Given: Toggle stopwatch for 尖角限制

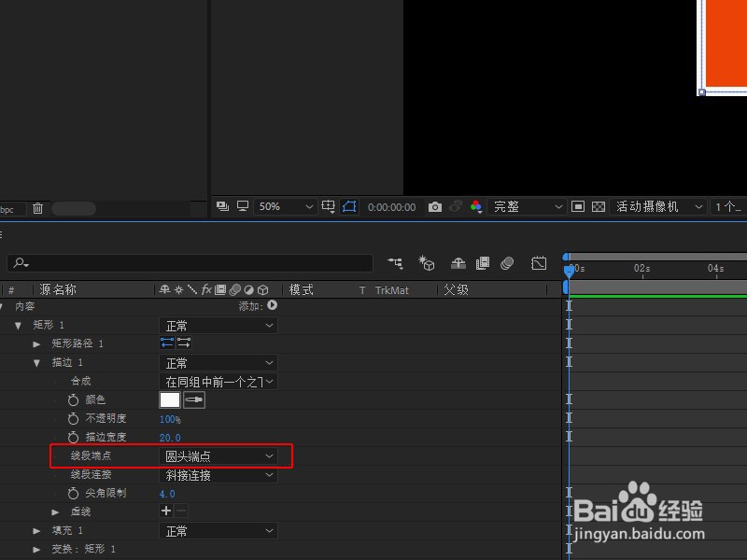Looking at the screenshot, I should tap(73, 494).
